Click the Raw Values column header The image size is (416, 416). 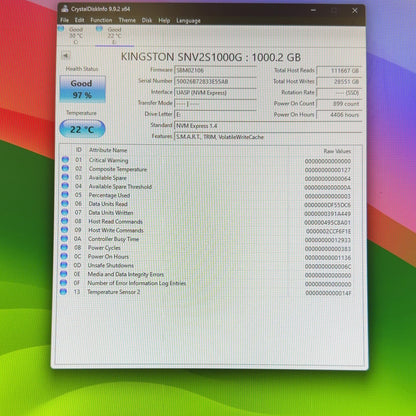(337, 151)
